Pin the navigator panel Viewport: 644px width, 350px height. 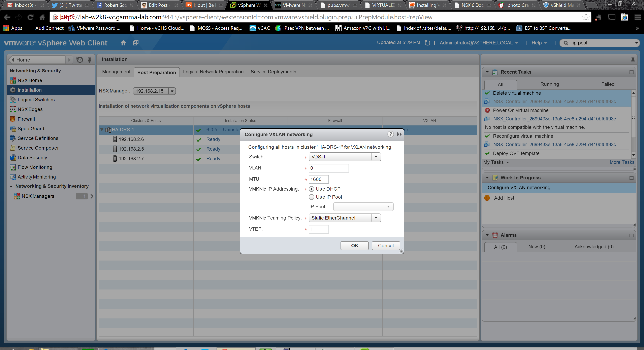(x=90, y=60)
